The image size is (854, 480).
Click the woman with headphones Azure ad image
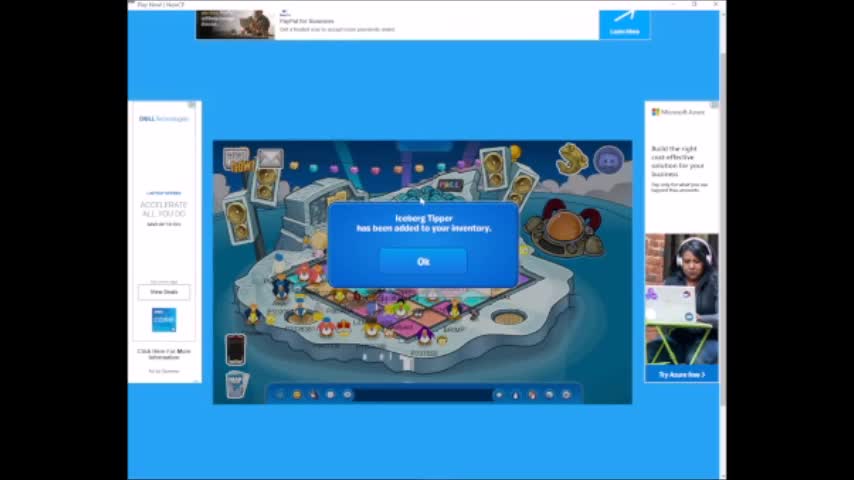(x=681, y=300)
